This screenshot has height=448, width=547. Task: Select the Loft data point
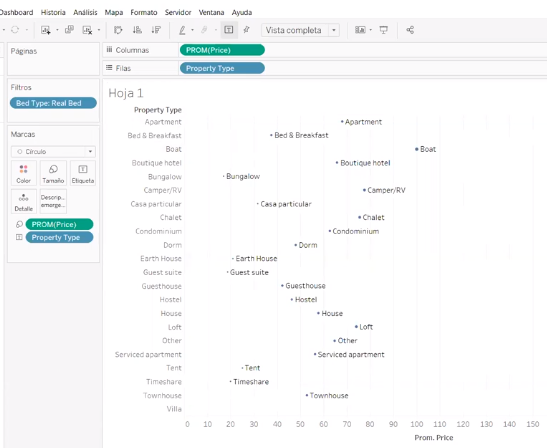(356, 327)
